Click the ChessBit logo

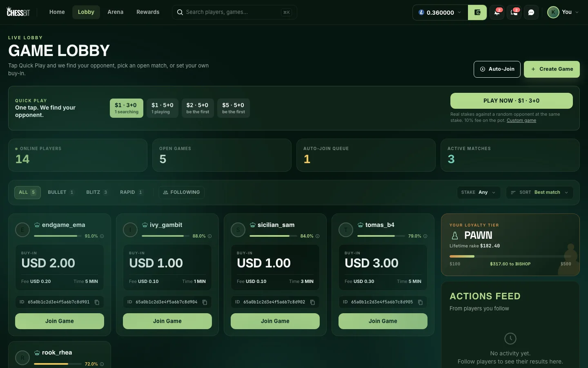[x=18, y=12]
